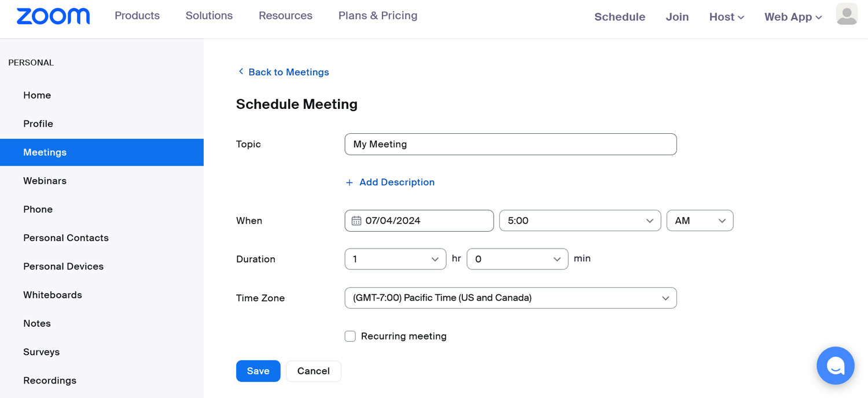
Task: Enable the Recurring meeting checkbox
Action: (350, 336)
